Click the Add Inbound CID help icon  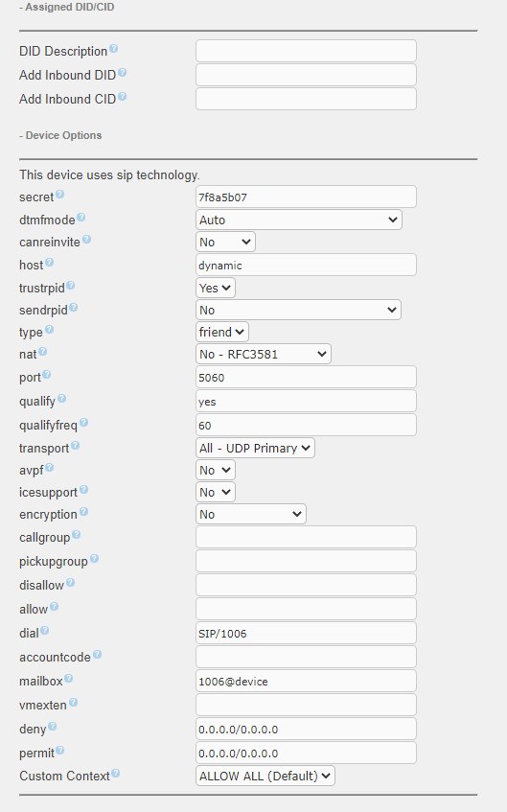click(x=122, y=96)
